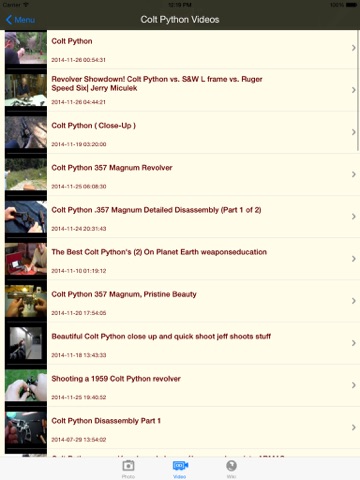Open 'Colt Python Disassembly Part 1' title
Screen dimensions: 360x480
[x=106, y=421]
